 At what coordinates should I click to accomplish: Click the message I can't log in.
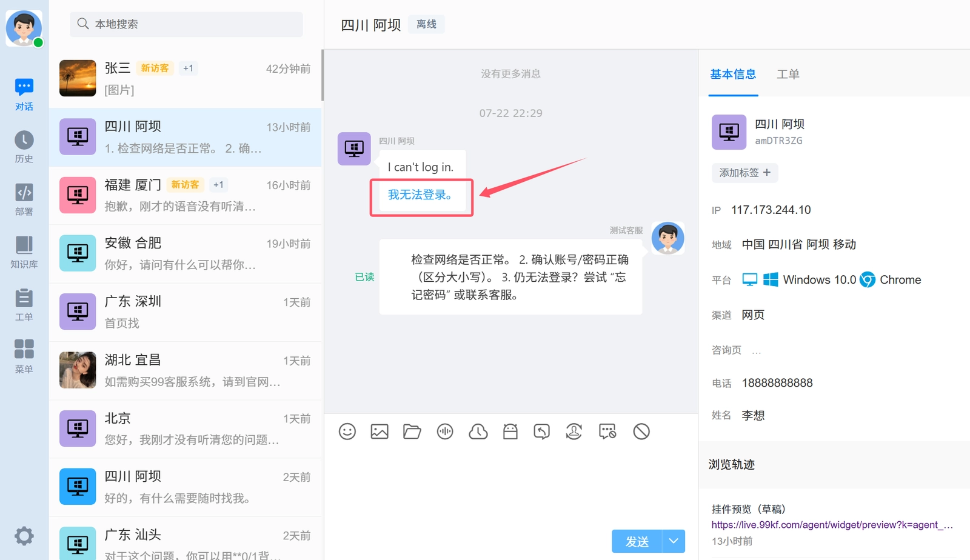pos(421,167)
